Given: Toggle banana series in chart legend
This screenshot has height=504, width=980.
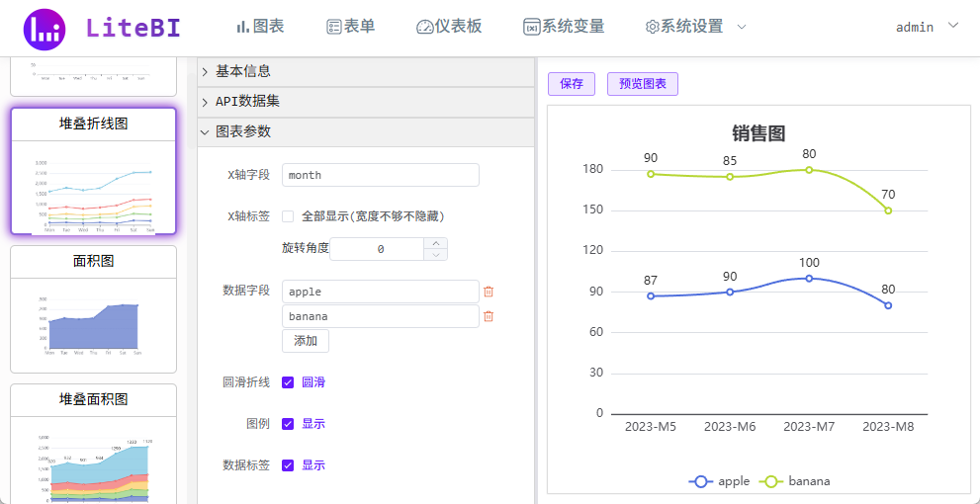Looking at the screenshot, I should pos(794,481).
